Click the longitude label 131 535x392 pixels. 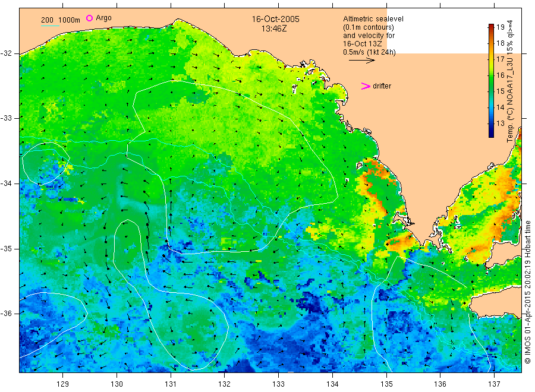click(171, 384)
